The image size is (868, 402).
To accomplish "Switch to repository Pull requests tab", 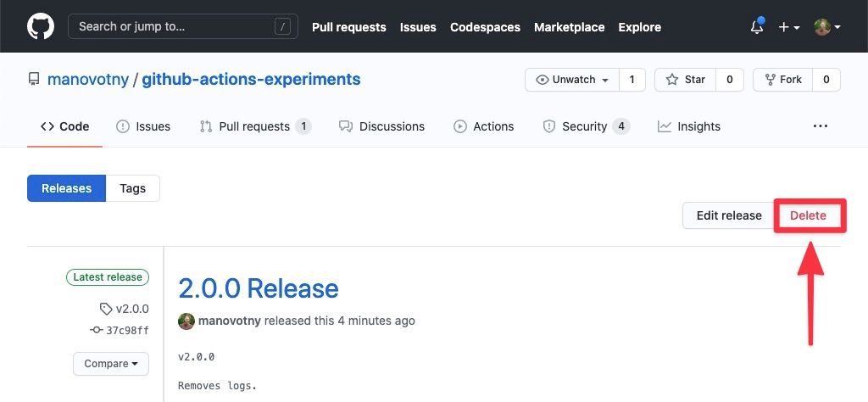I will tap(255, 126).
